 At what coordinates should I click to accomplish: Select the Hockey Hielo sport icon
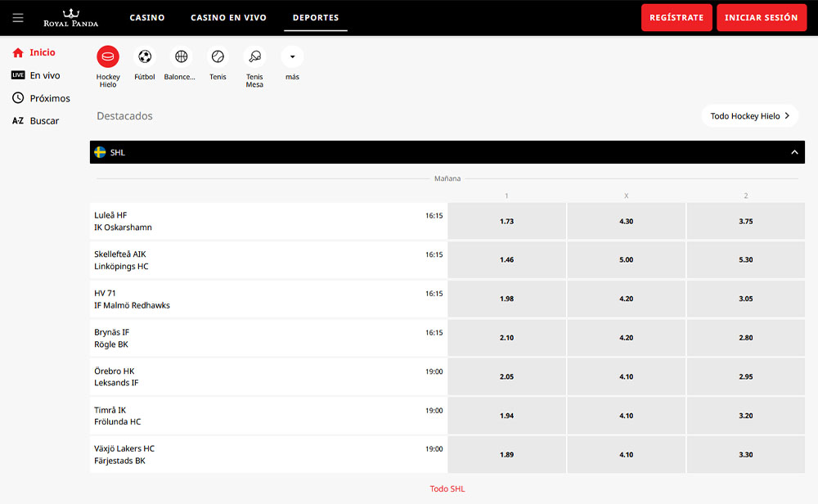tap(108, 57)
